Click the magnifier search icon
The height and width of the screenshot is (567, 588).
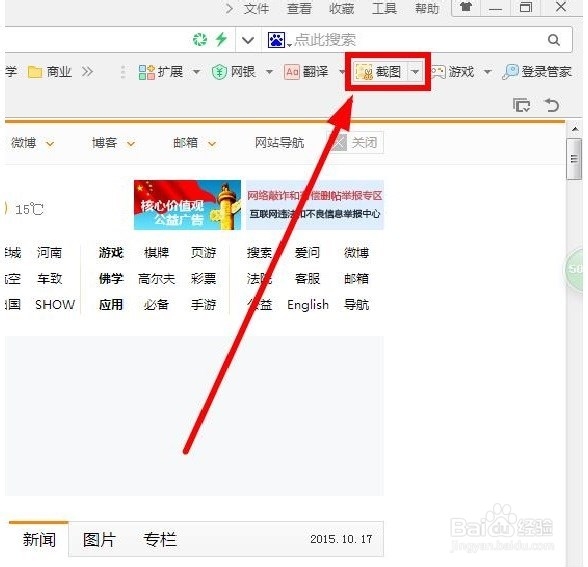click(x=554, y=40)
